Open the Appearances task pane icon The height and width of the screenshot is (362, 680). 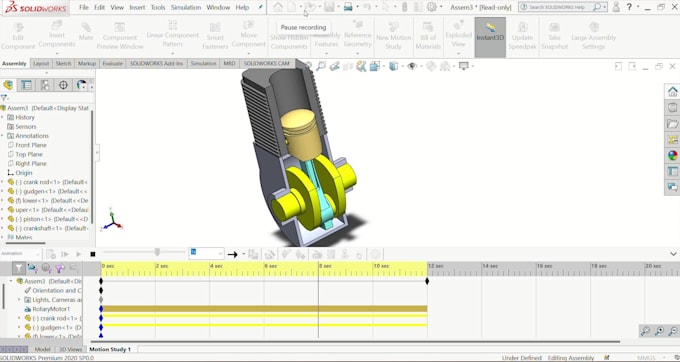tap(673, 155)
